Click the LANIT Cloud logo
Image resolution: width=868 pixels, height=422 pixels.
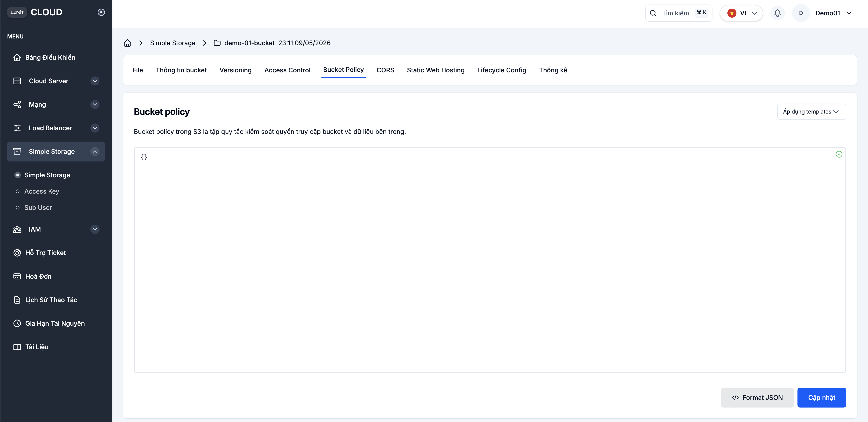35,12
